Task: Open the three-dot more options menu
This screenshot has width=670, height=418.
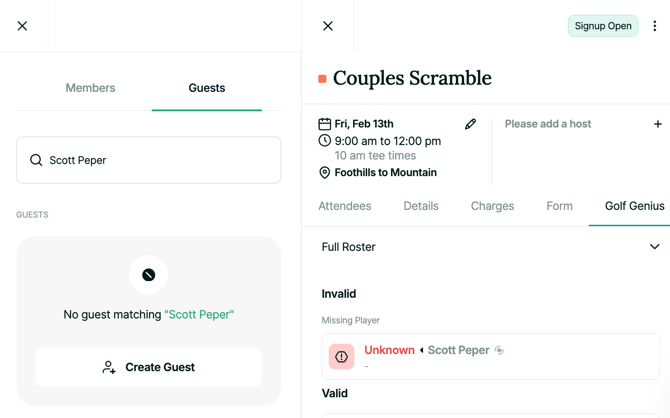Action: click(x=655, y=26)
